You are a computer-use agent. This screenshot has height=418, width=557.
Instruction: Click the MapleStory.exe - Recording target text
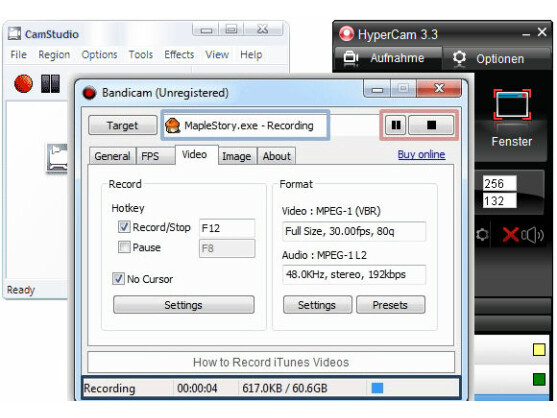(x=249, y=126)
